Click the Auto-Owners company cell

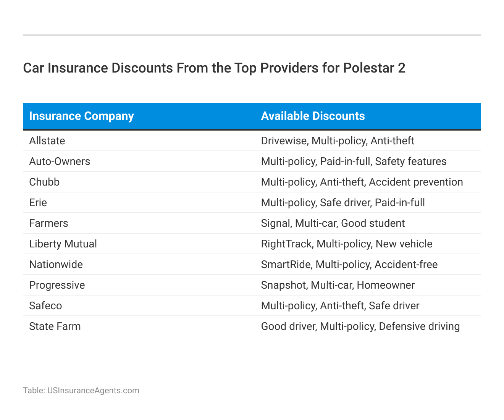click(60, 162)
